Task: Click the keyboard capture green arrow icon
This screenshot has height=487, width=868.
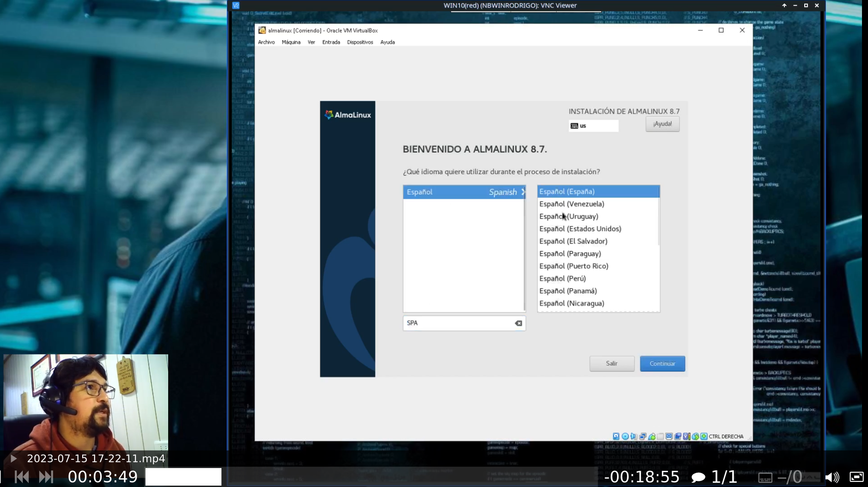Action: 704,436
